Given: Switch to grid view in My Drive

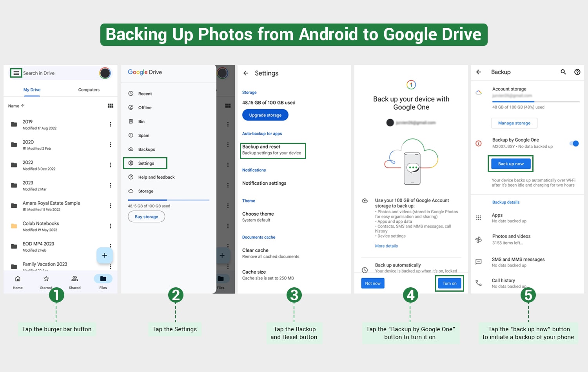Looking at the screenshot, I should click(x=111, y=105).
